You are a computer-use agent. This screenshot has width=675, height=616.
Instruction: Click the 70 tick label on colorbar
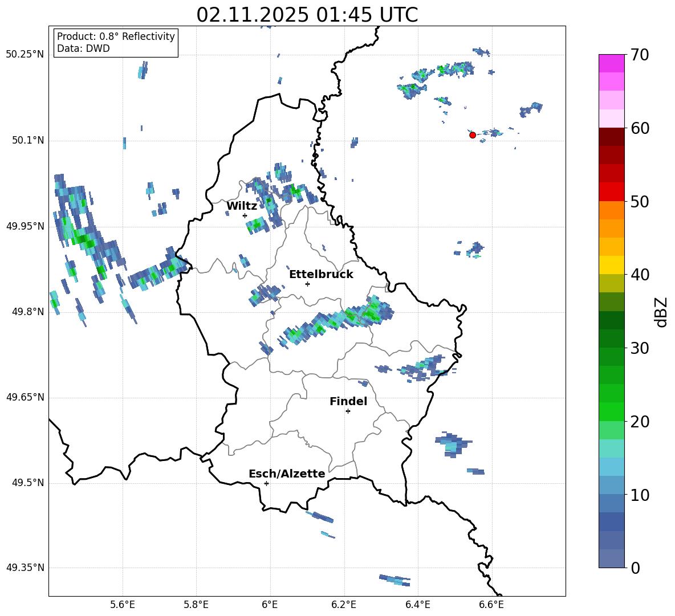[x=641, y=55]
